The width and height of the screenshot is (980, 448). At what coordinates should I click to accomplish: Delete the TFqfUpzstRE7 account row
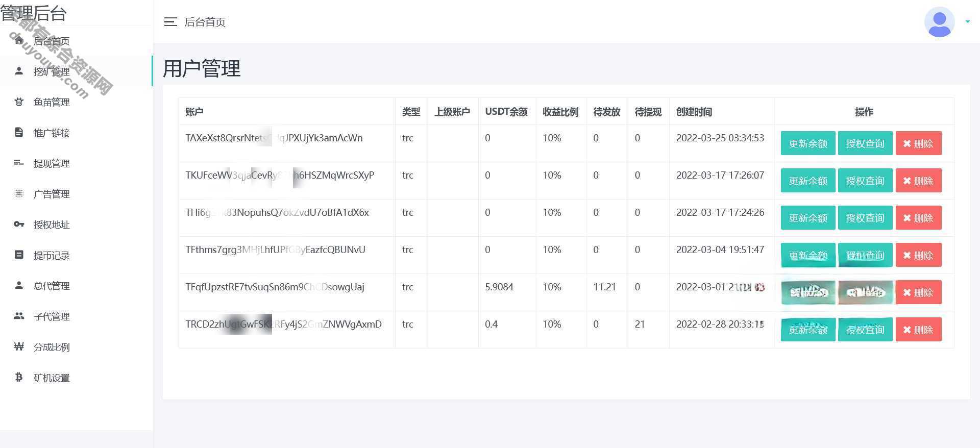tap(918, 292)
